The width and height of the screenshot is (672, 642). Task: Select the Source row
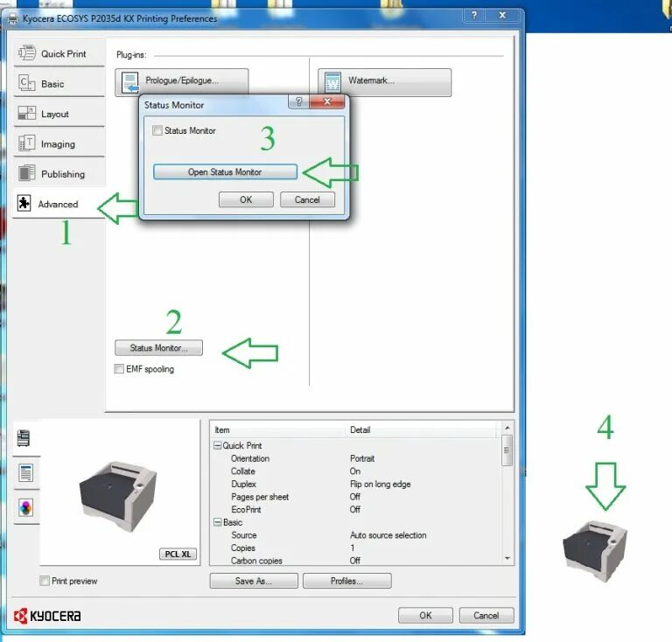[356, 535]
